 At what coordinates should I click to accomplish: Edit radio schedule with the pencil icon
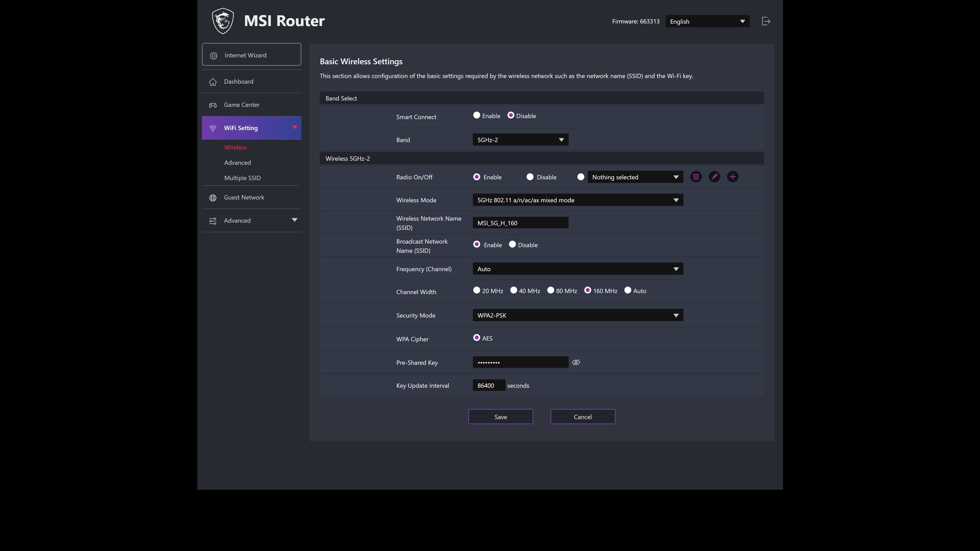click(x=714, y=177)
